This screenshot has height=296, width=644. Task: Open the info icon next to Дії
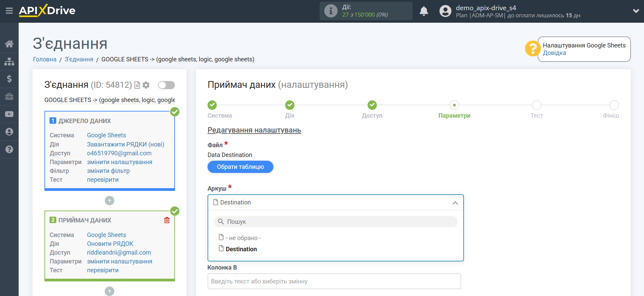click(x=331, y=11)
